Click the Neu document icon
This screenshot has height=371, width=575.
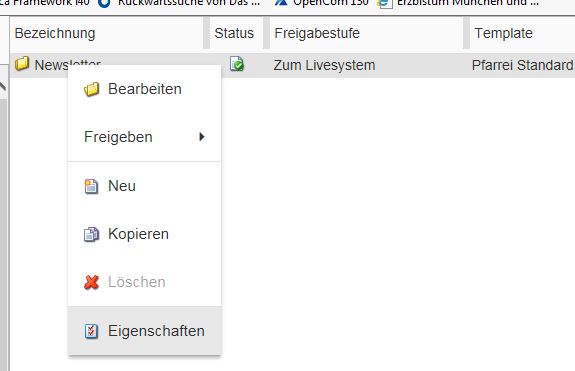91,186
